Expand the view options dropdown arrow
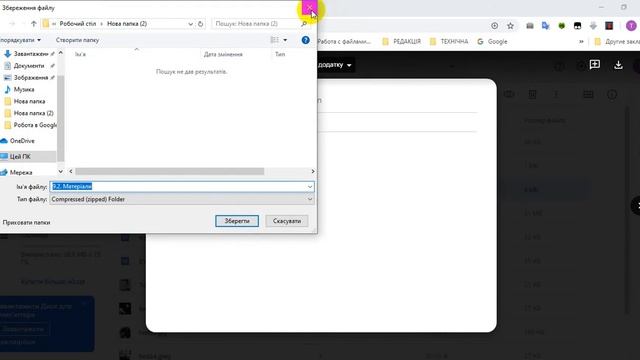The image size is (640, 360). [285, 40]
